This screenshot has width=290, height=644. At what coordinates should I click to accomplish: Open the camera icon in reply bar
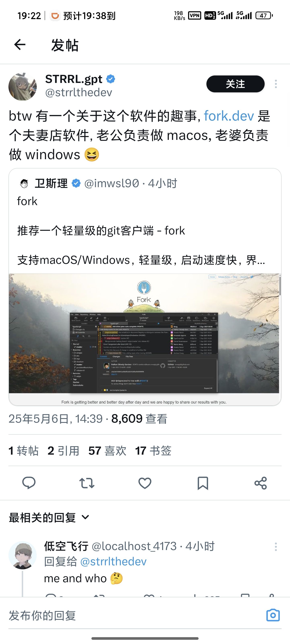[x=273, y=615]
